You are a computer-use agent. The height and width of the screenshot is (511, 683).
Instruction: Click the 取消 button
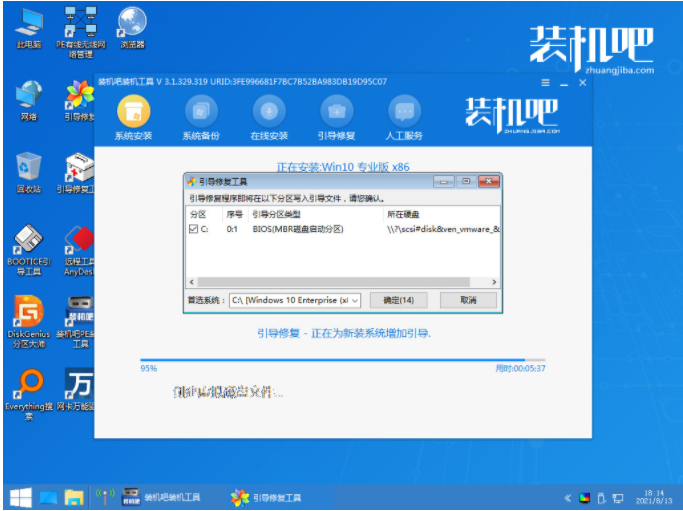coord(468,300)
